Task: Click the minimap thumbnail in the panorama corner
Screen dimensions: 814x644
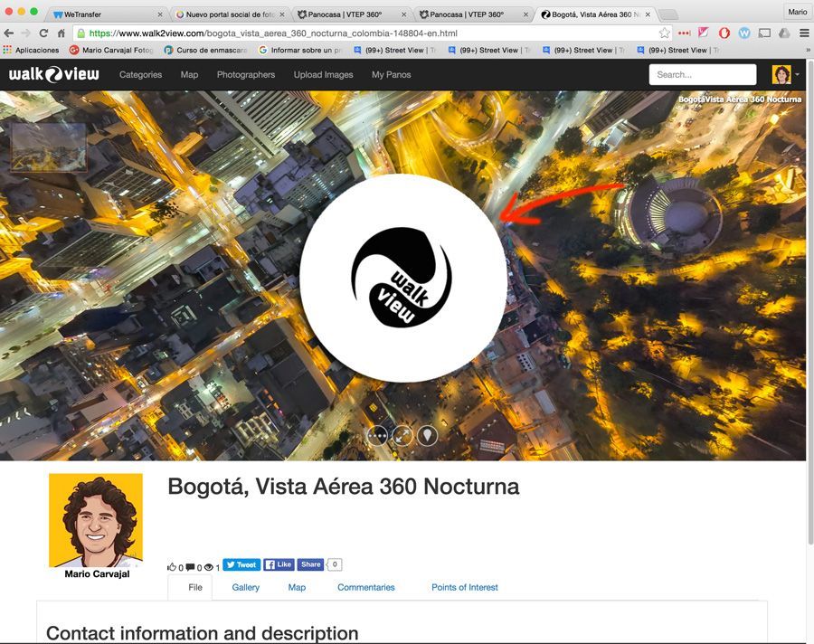Action: [49, 147]
